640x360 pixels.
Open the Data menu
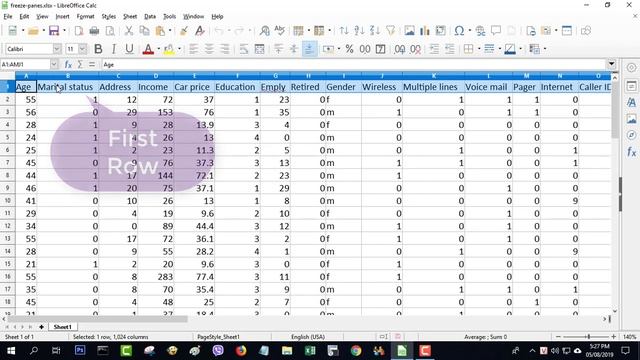click(x=150, y=16)
